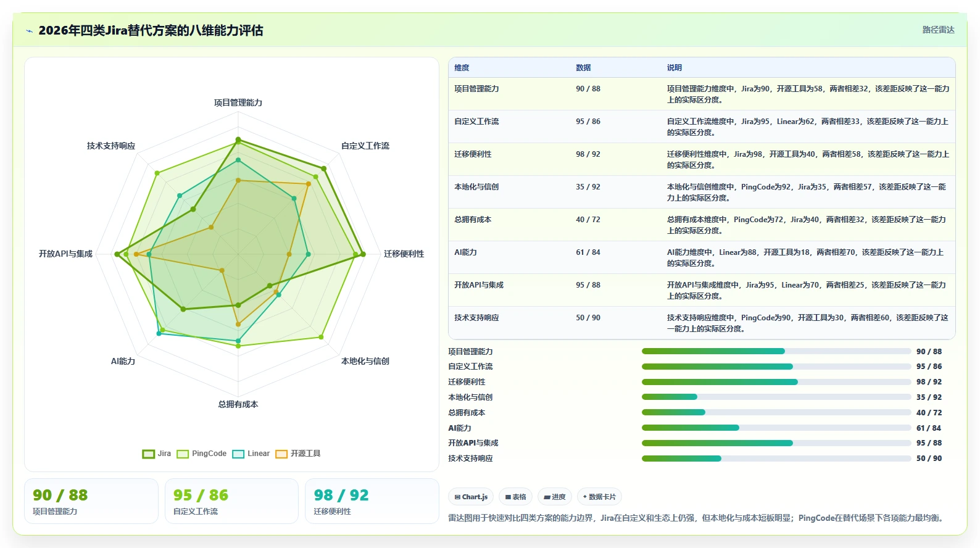Click radar axis label 项目管理能力
The height and width of the screenshot is (548, 980).
[x=238, y=102]
